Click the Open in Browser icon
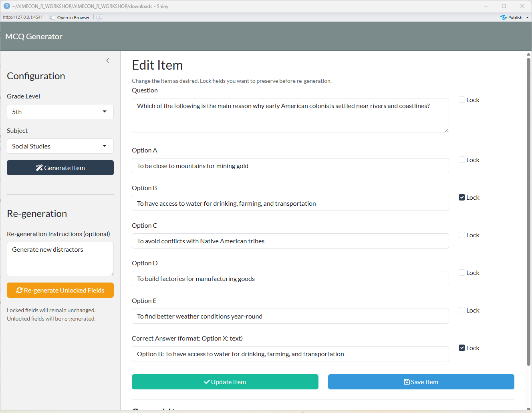Image resolution: width=532 pixels, height=413 pixels. [52, 17]
